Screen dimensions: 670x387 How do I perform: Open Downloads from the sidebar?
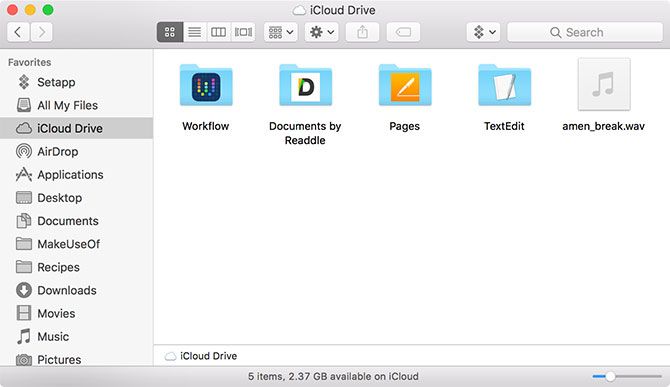click(x=76, y=290)
